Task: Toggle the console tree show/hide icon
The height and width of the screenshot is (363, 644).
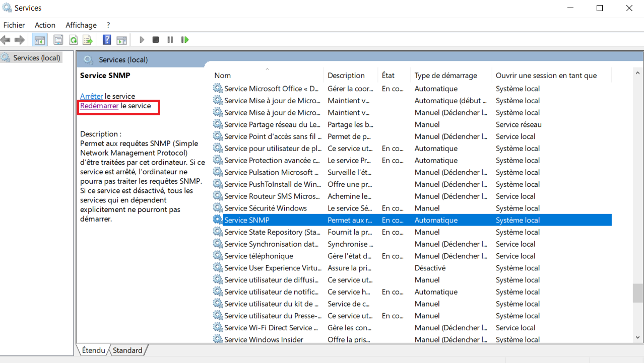Action: pos(39,40)
